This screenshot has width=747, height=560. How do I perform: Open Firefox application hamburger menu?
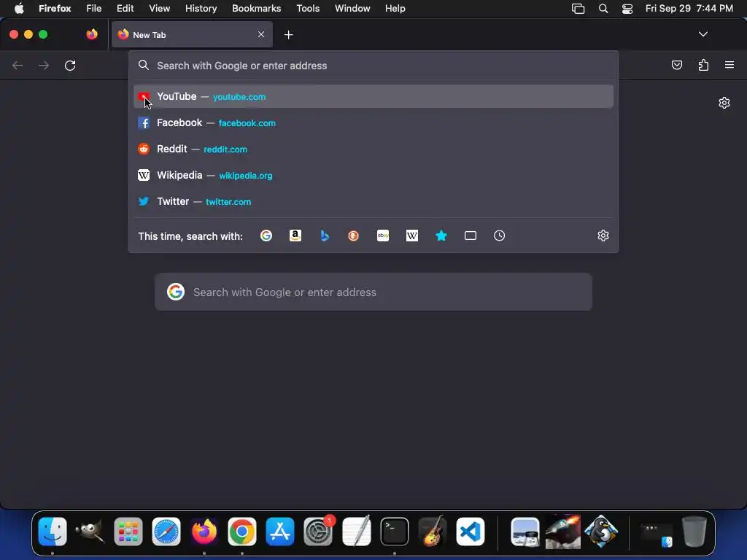click(x=729, y=65)
